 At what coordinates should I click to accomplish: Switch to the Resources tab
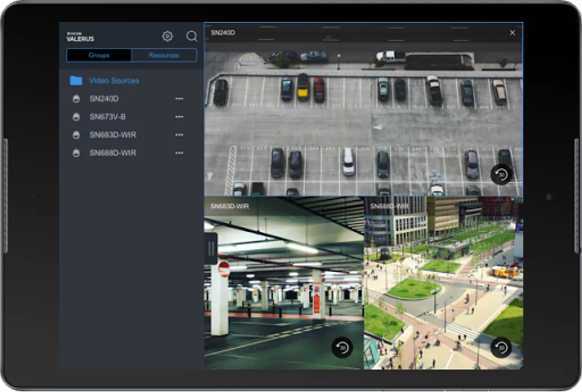coord(164,55)
